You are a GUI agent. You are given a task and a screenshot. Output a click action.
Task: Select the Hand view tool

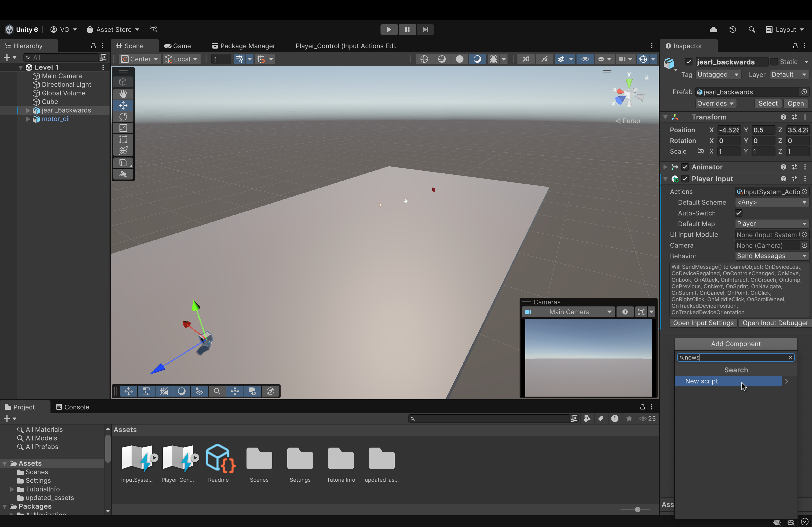click(123, 94)
